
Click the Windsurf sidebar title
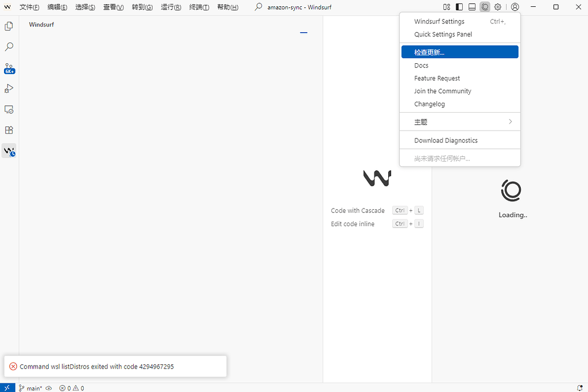(x=41, y=24)
